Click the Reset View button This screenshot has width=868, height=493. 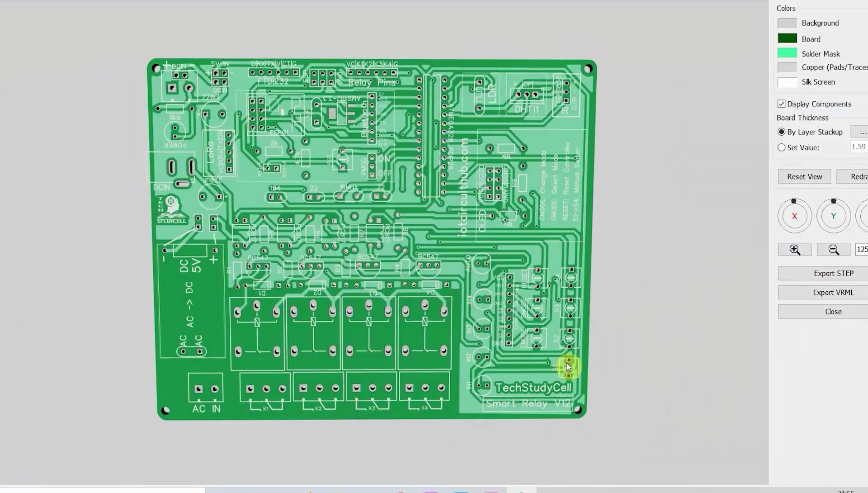coord(805,176)
